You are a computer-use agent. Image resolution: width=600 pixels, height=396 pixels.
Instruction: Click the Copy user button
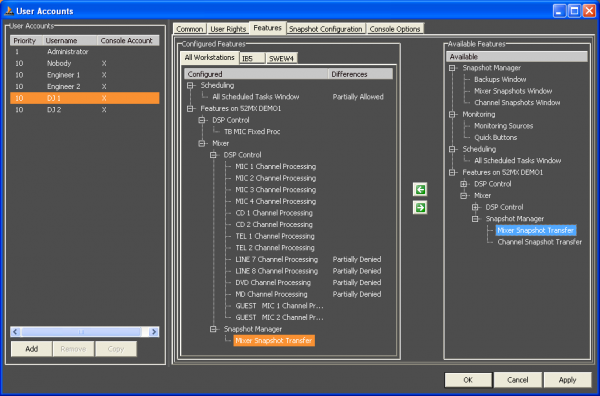coord(116,349)
